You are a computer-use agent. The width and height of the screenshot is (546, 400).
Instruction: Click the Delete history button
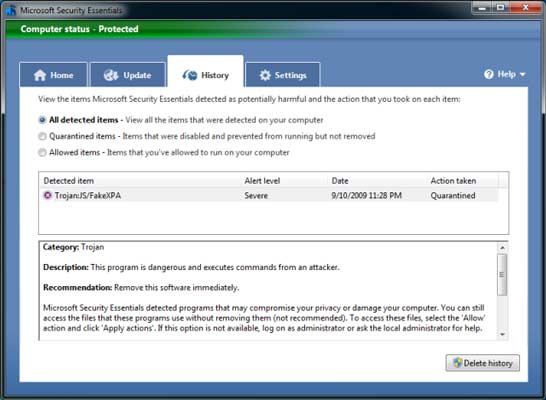tap(483, 363)
